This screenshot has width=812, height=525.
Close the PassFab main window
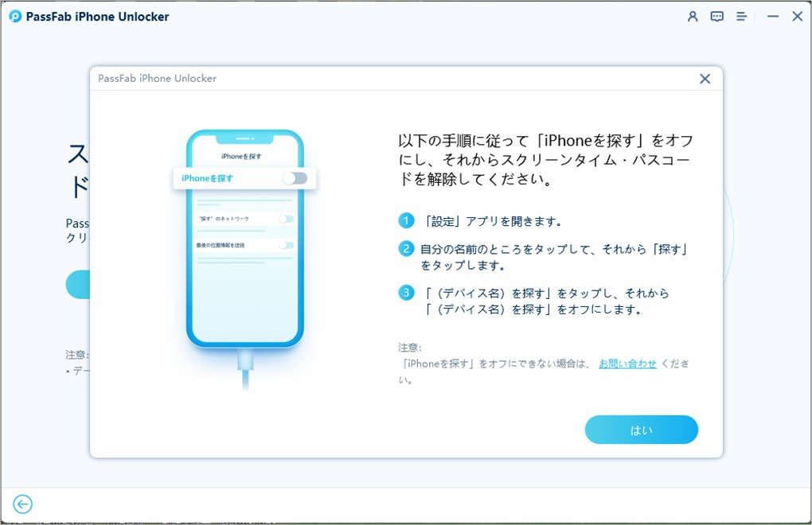(x=798, y=17)
